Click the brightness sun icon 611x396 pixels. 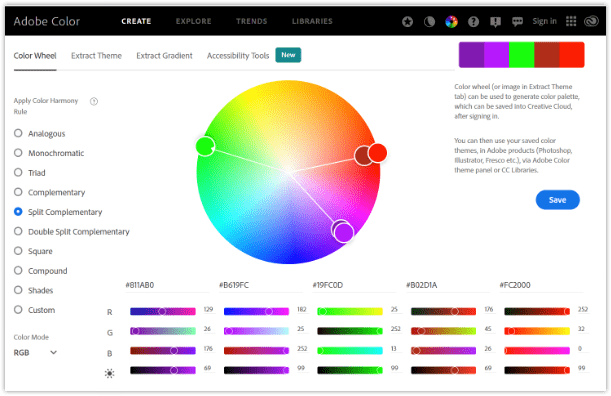pyautogui.click(x=109, y=373)
